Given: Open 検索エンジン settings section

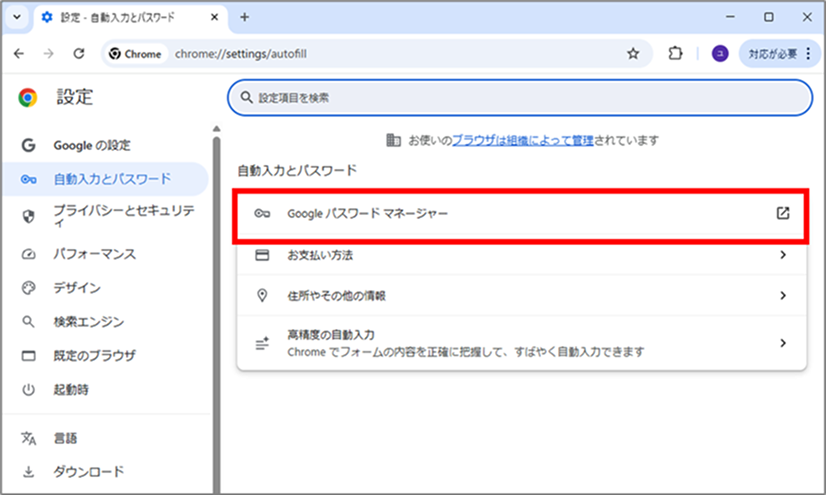Looking at the screenshot, I should tap(88, 322).
